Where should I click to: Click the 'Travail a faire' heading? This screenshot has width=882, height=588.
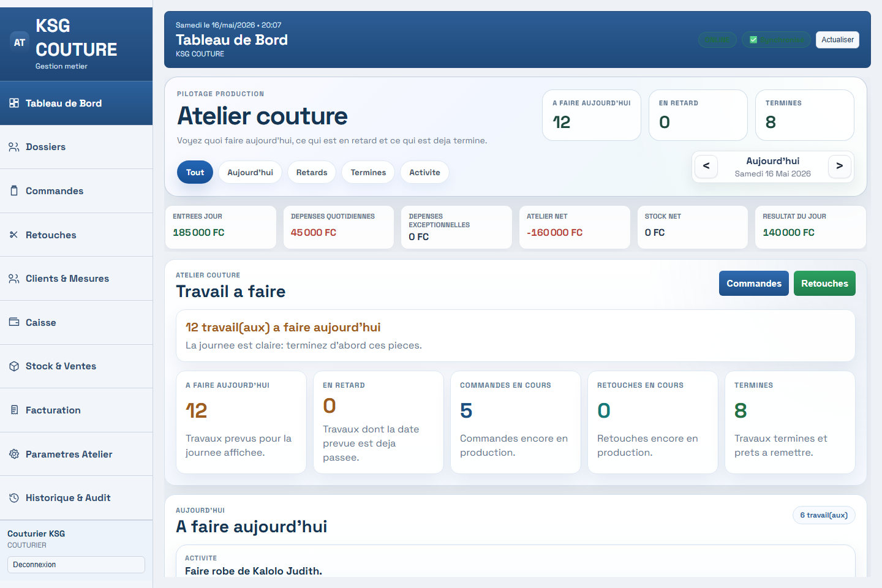230,292
